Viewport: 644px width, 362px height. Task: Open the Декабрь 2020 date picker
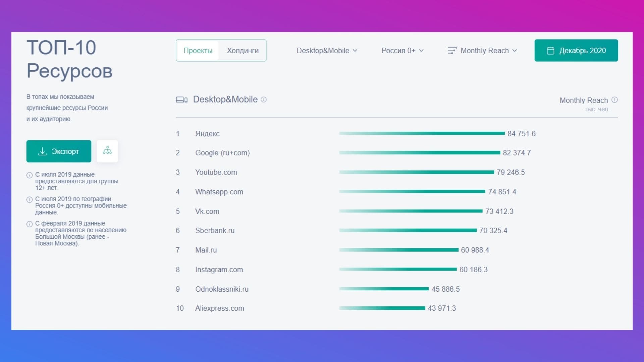576,51
